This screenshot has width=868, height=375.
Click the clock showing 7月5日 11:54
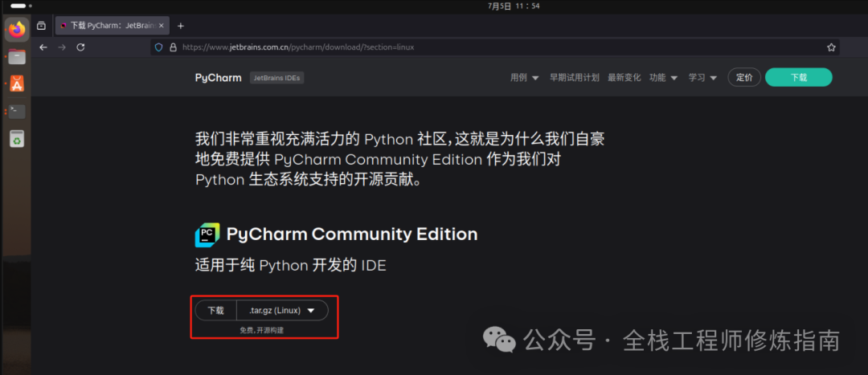point(514,6)
